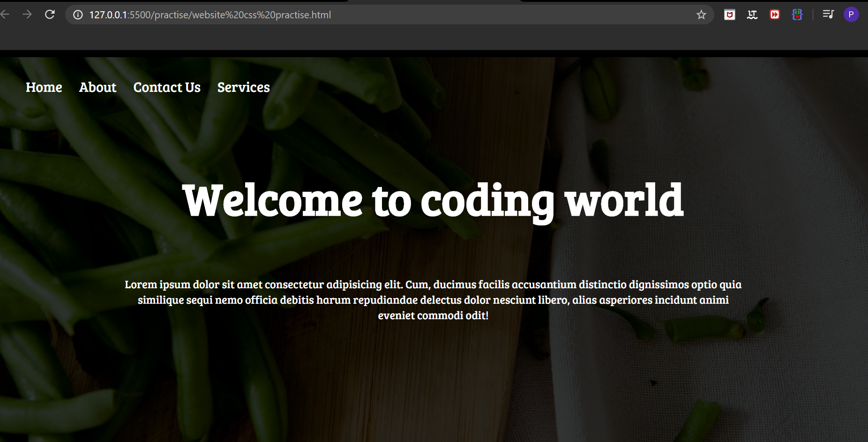Click the text "eveniet commodi odit!"

coord(433,315)
